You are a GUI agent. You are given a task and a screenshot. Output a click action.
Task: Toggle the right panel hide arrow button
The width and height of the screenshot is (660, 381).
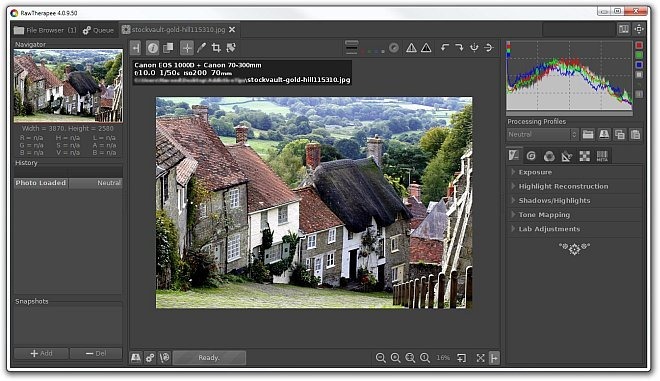pos(494,358)
